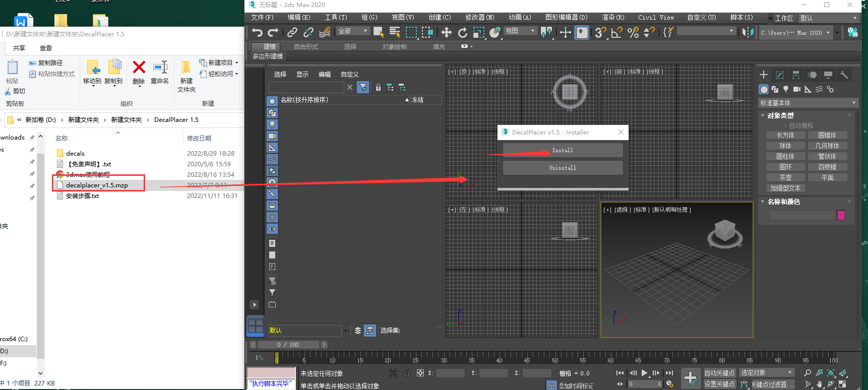Select decalplacer_v1.5.mzp file in Explorer

(97, 185)
